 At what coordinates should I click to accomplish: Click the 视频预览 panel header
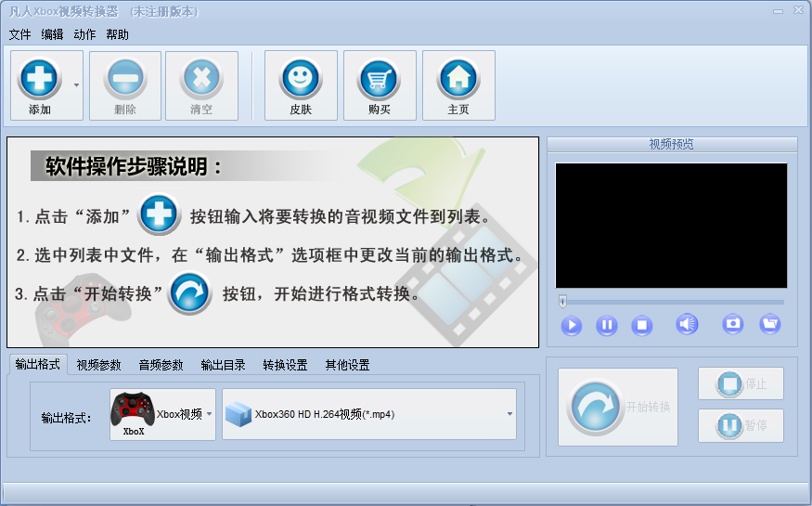672,144
